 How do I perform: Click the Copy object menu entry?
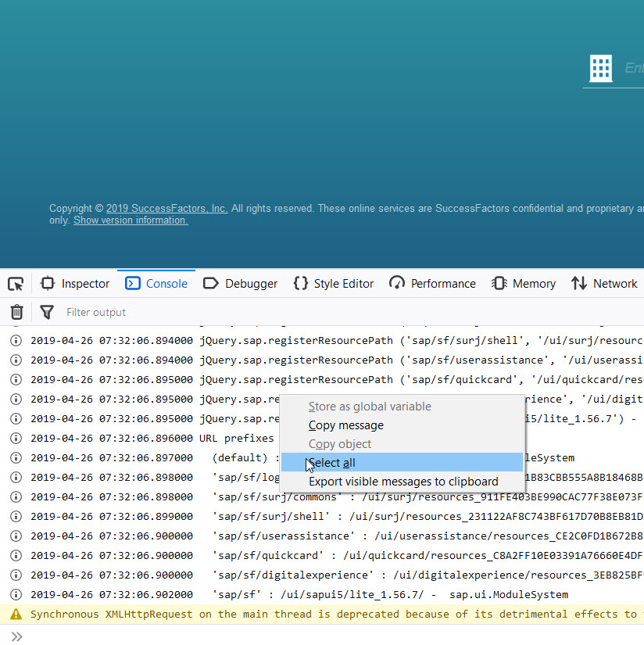[x=402, y=444]
